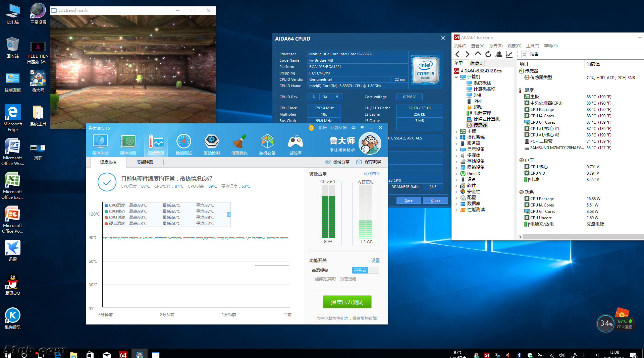644x358 pixels.
Task: Expand the 操作系统 tree node
Action: (x=457, y=137)
